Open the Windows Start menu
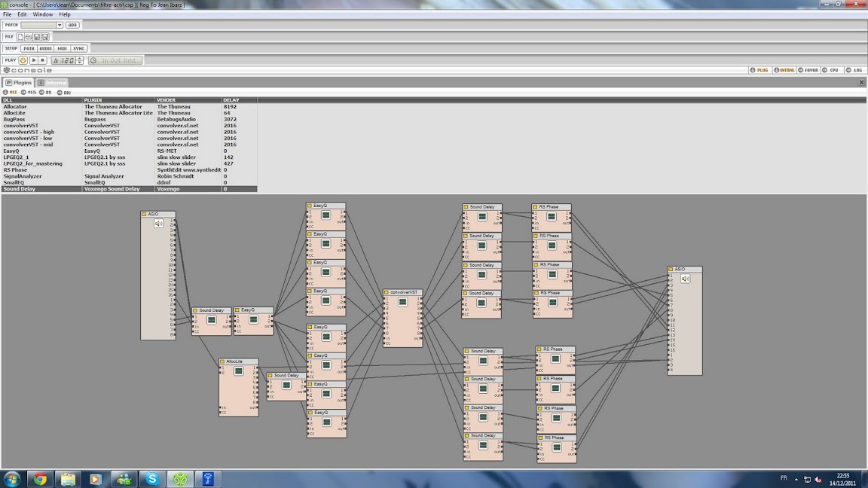Image resolution: width=868 pixels, height=488 pixels. tap(11, 479)
